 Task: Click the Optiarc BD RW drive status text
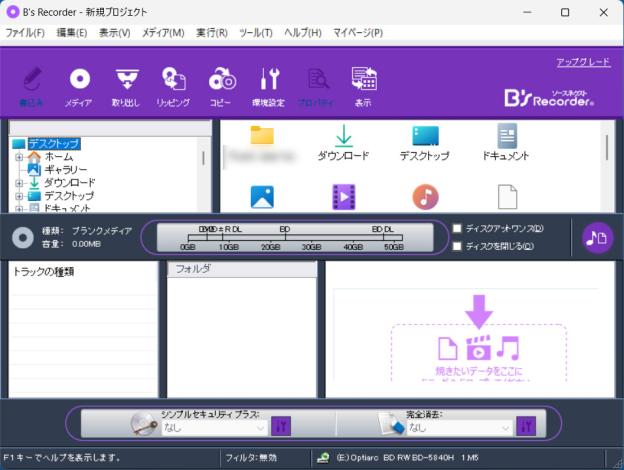pyautogui.click(x=408, y=458)
